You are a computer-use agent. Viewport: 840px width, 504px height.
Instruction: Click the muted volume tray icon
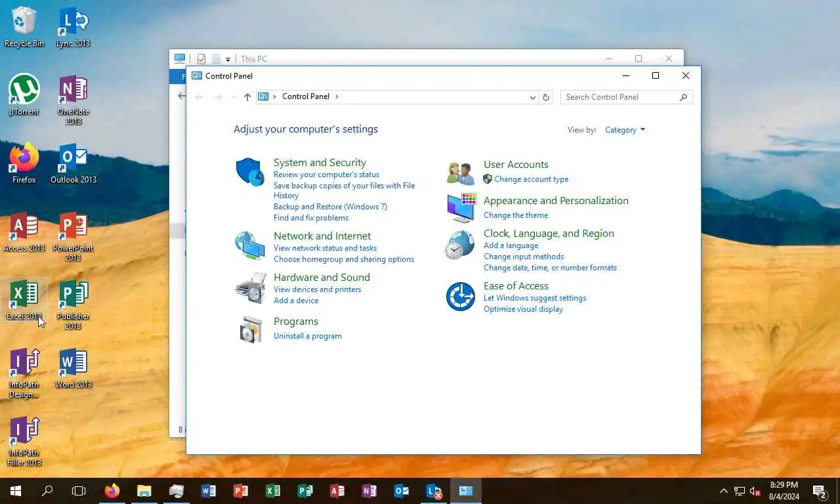[x=755, y=491]
